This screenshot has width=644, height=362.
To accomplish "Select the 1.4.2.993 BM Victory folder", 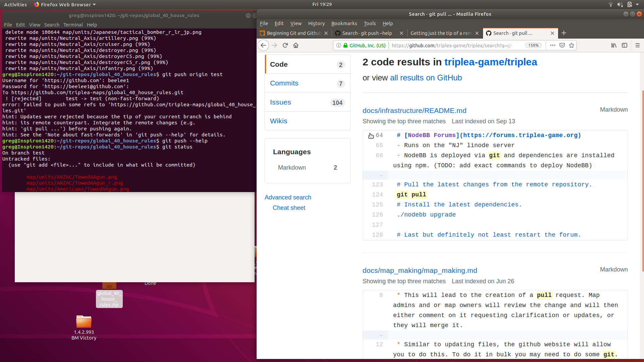I will point(84,327).
